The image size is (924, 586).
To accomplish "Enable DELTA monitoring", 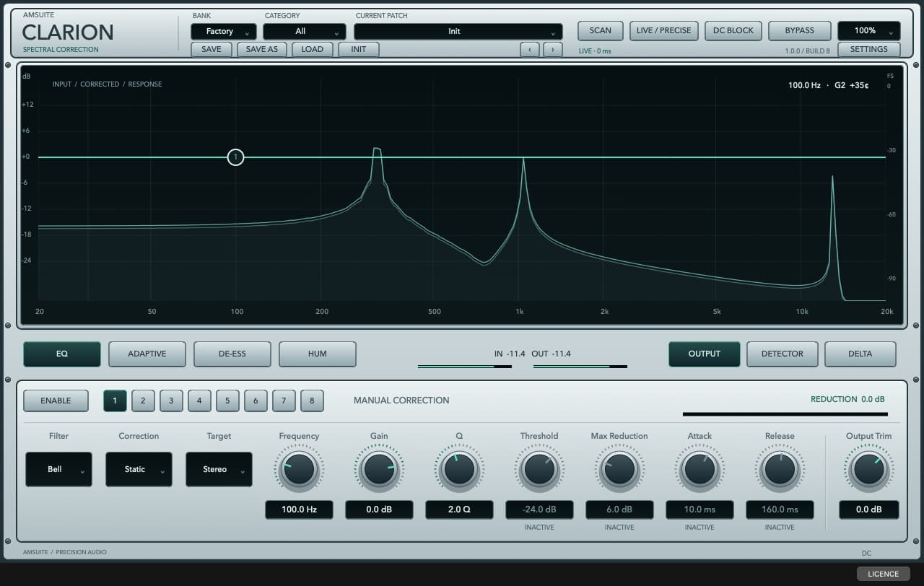I will pos(860,354).
